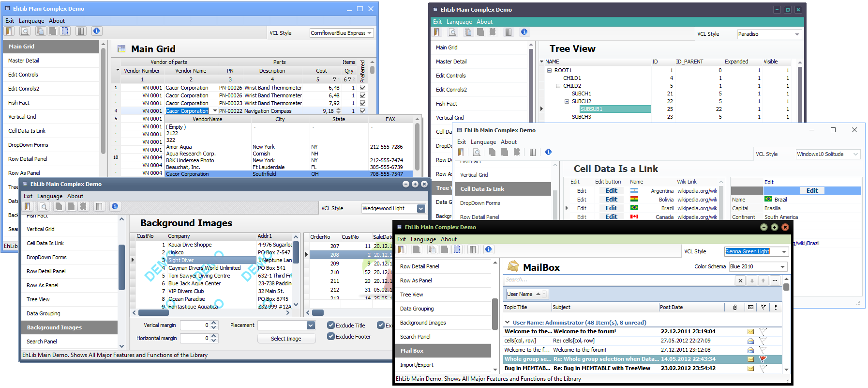
Task: Open preview magnifier icon in Background Images window
Action: (x=44, y=206)
